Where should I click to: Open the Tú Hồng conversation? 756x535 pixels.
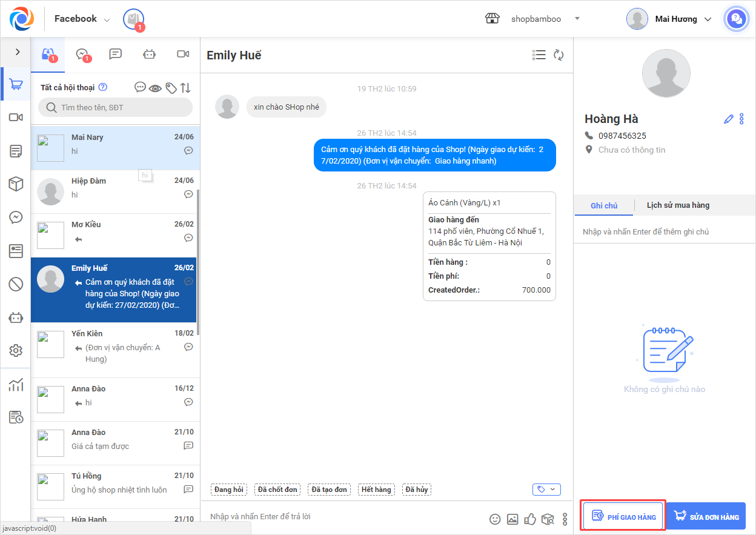(115, 487)
